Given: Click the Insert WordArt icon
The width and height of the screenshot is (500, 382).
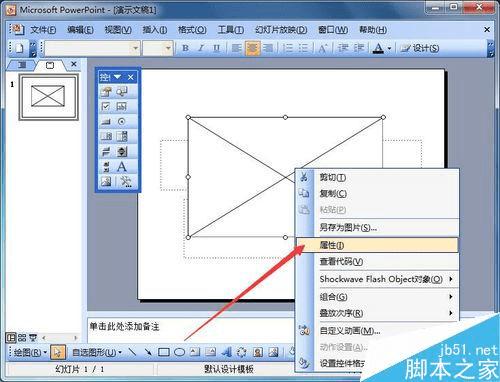Looking at the screenshot, I should [x=226, y=352].
